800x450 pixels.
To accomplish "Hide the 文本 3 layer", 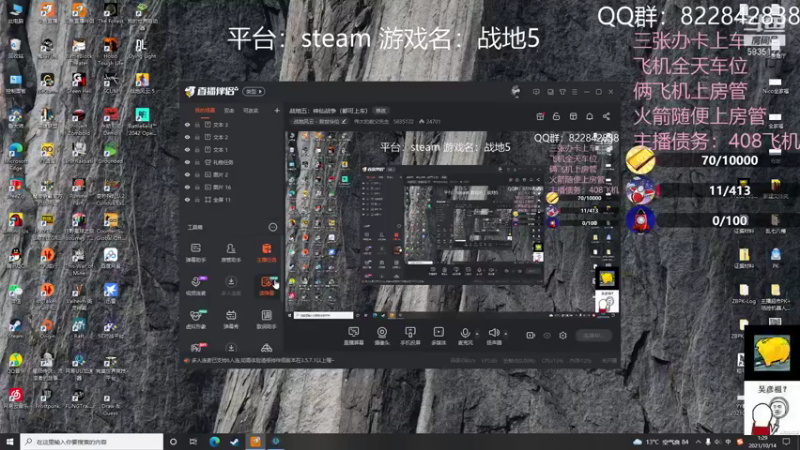I will point(187,124).
